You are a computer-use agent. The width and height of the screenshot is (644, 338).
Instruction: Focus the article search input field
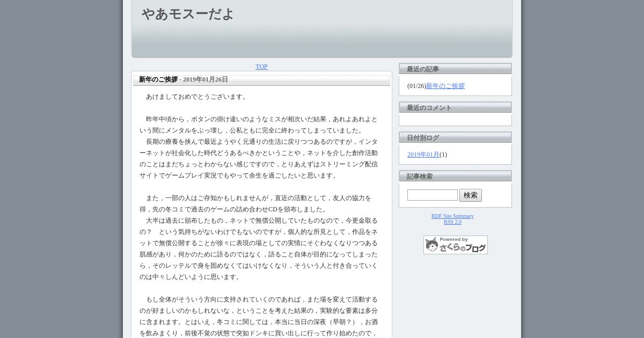[x=433, y=195]
